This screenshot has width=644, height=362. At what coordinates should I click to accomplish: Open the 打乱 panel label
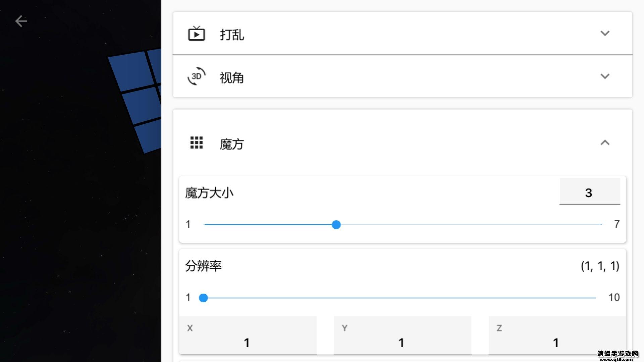click(232, 35)
